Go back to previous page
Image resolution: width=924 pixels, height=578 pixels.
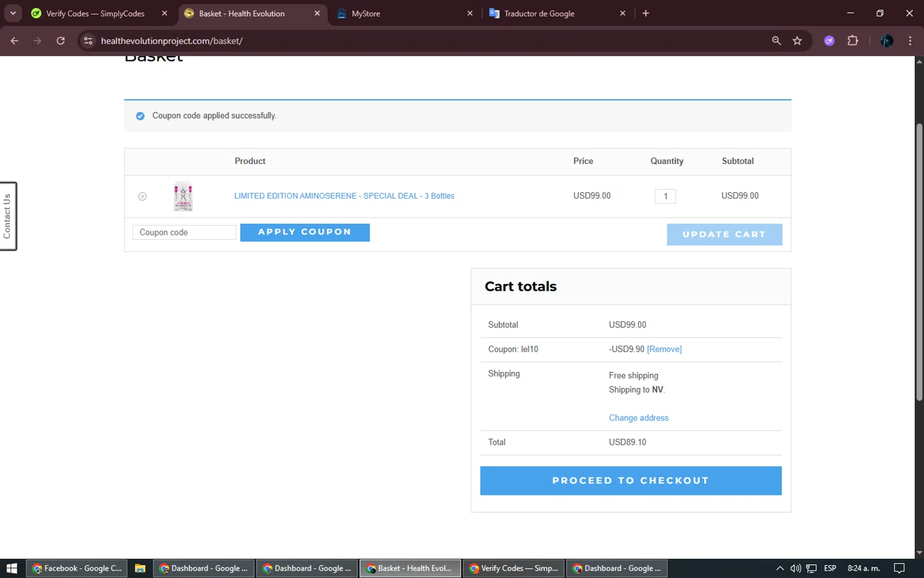15,41
